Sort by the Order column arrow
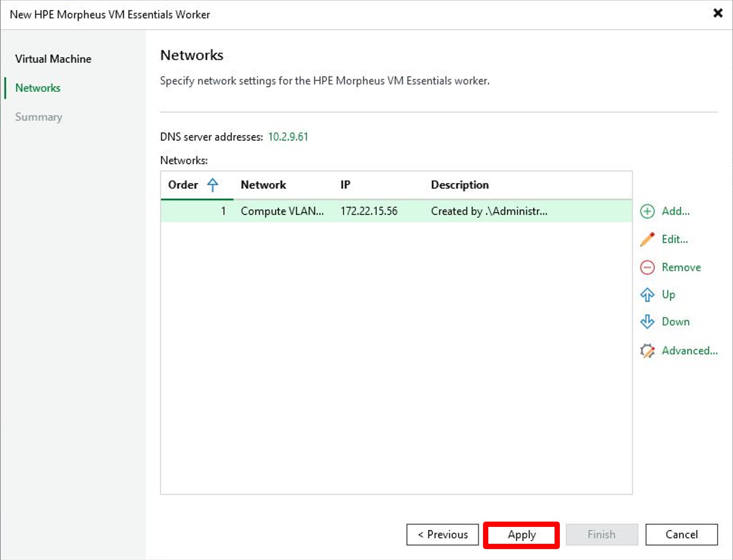 click(x=213, y=185)
